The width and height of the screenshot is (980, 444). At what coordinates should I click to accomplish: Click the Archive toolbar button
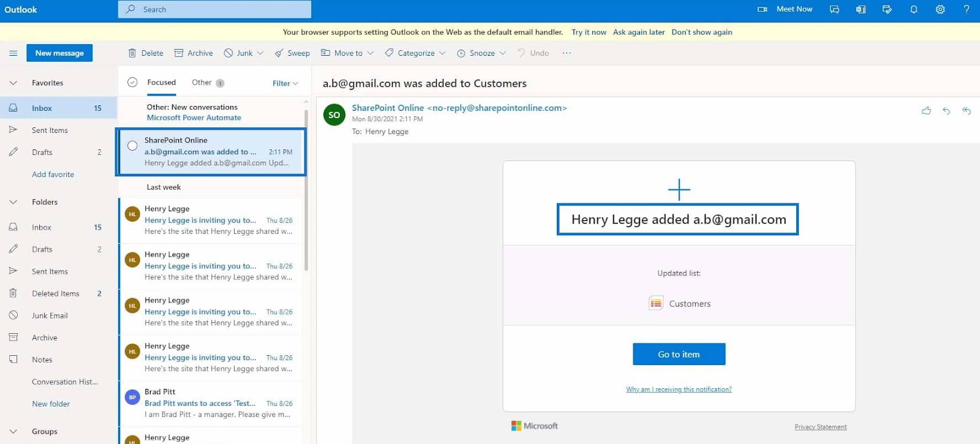coord(194,53)
